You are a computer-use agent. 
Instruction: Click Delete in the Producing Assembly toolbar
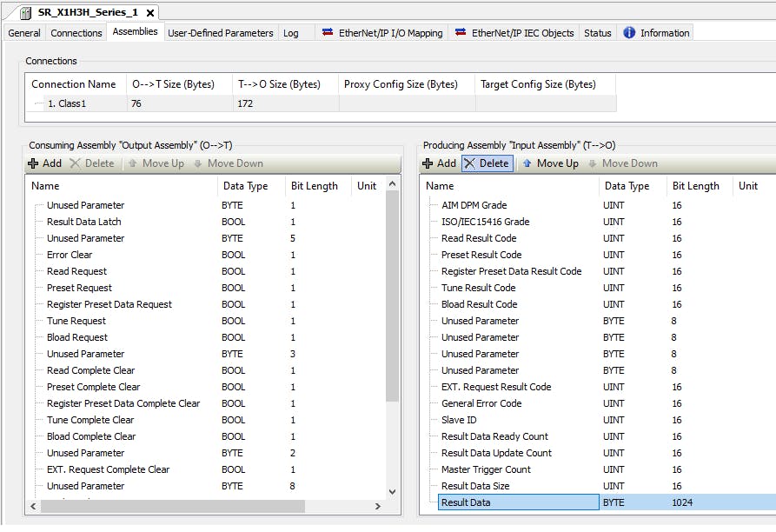[x=487, y=163]
